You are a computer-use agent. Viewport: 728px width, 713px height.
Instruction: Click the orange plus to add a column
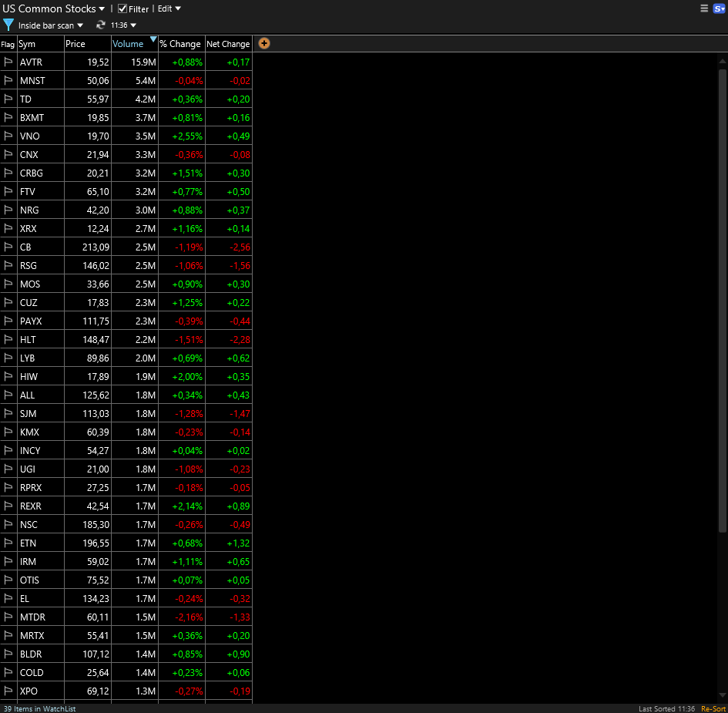point(263,43)
